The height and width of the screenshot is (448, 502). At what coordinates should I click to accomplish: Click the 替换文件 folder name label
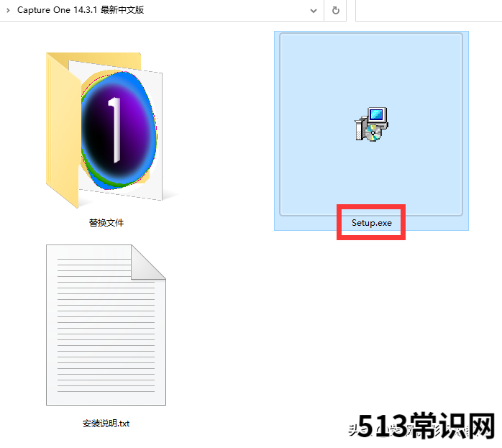click(106, 223)
